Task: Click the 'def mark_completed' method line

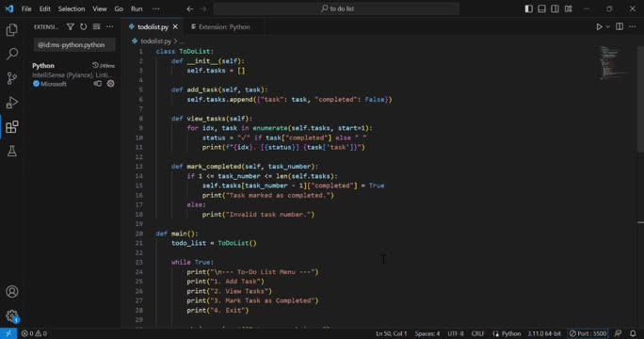Action: click(x=245, y=167)
